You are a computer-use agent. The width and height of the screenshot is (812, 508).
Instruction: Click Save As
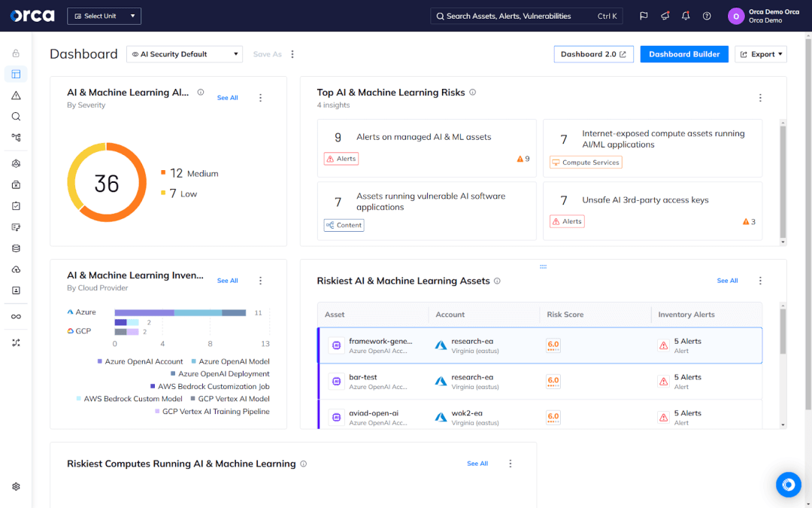tap(267, 54)
